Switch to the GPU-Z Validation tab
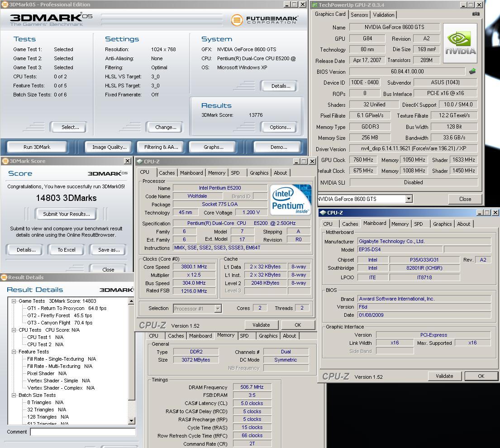The width and height of the screenshot is (500, 448). tap(383, 14)
